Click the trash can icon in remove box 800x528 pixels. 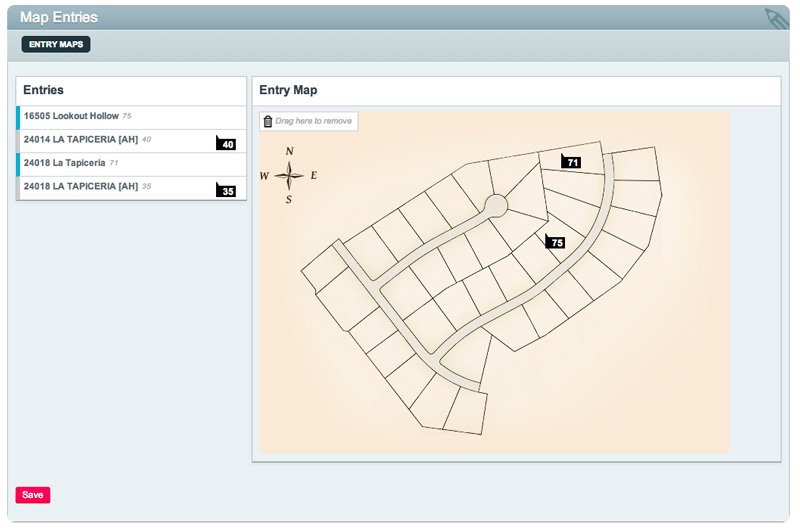(x=268, y=121)
